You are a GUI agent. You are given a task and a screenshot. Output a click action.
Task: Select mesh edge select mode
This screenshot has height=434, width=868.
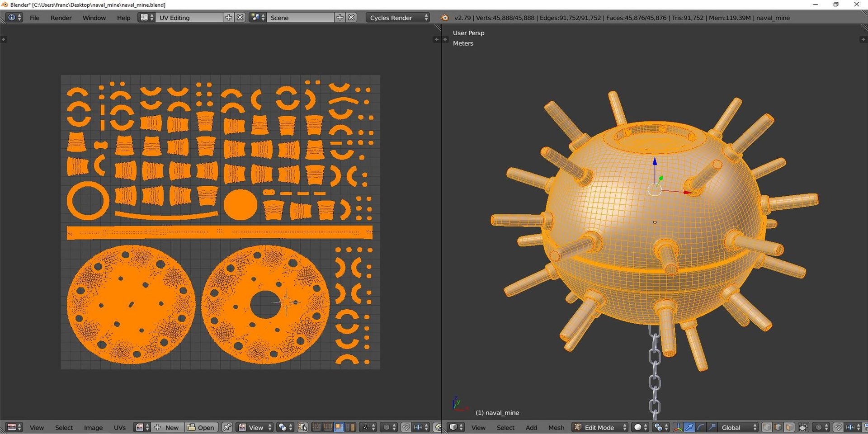pos(778,427)
